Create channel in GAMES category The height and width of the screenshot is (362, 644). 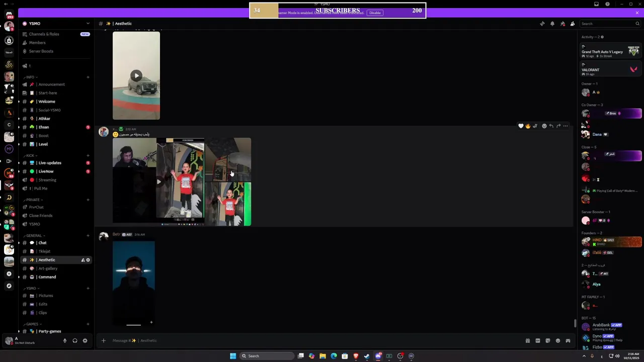pos(88,324)
